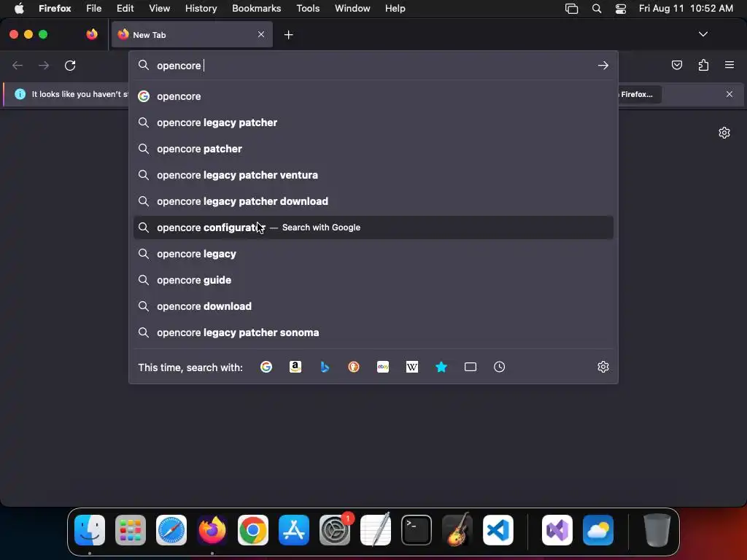Open App Store from the Dock
747x560 pixels.
(x=294, y=530)
